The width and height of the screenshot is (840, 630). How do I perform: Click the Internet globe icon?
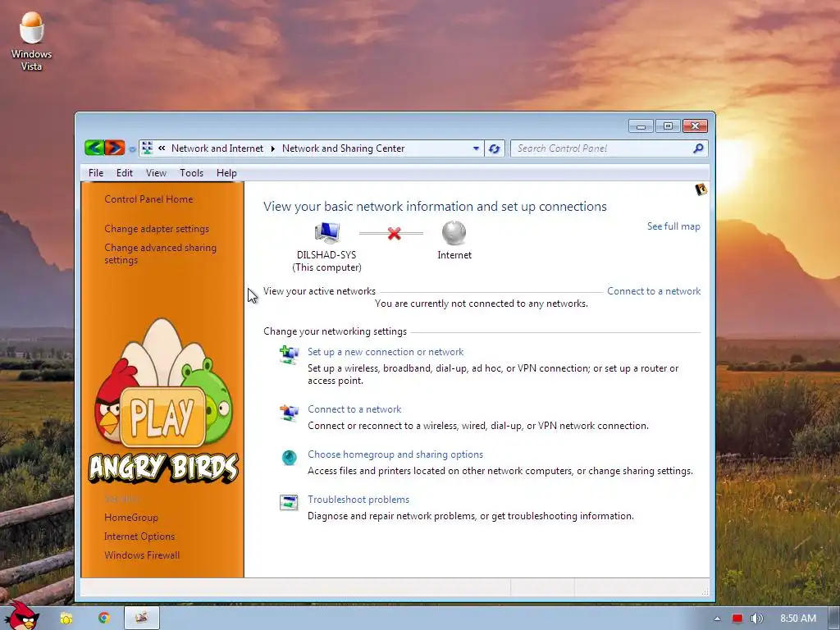tap(454, 233)
